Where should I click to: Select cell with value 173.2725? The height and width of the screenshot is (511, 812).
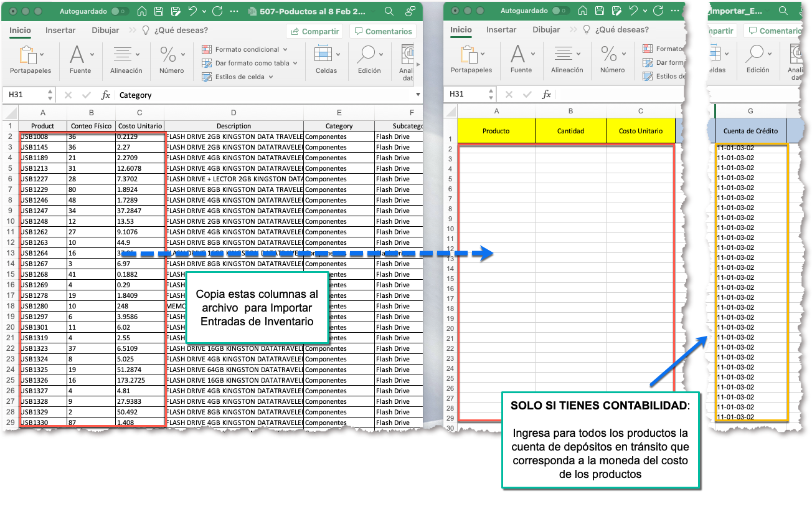point(140,380)
